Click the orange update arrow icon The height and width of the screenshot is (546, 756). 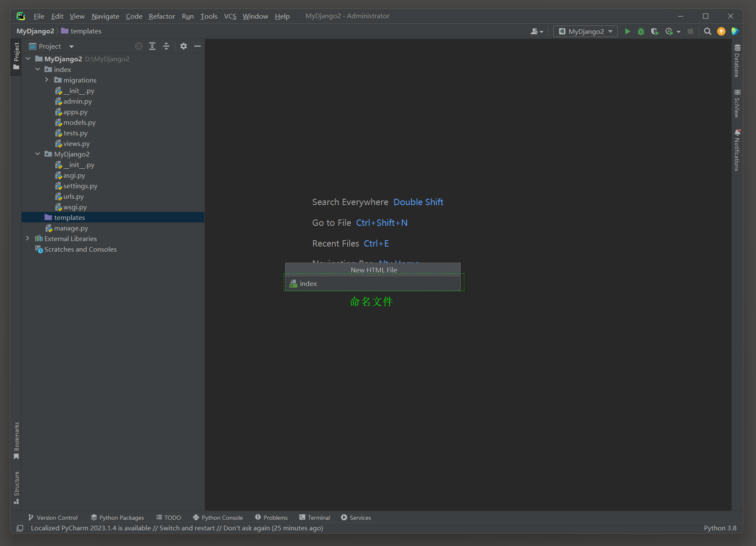coord(721,31)
